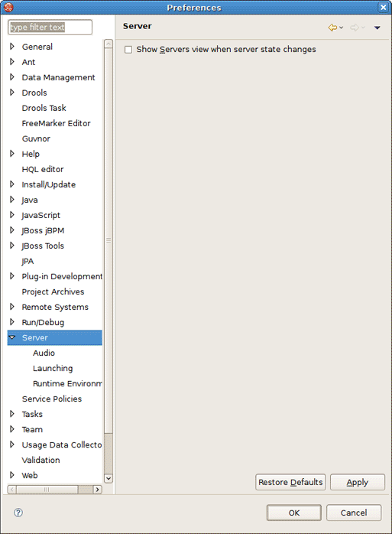The image size is (392, 534).
Task: Select FreeMarker Editor preference page
Action: coord(56,123)
